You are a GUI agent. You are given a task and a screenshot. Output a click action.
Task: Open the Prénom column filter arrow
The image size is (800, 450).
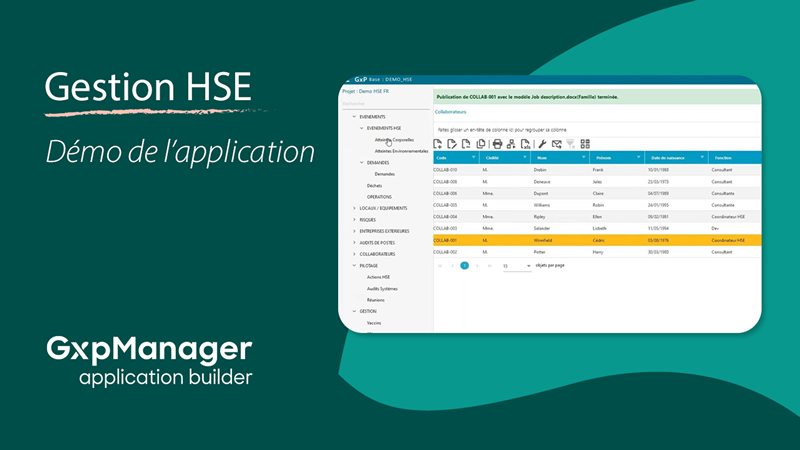(x=638, y=157)
